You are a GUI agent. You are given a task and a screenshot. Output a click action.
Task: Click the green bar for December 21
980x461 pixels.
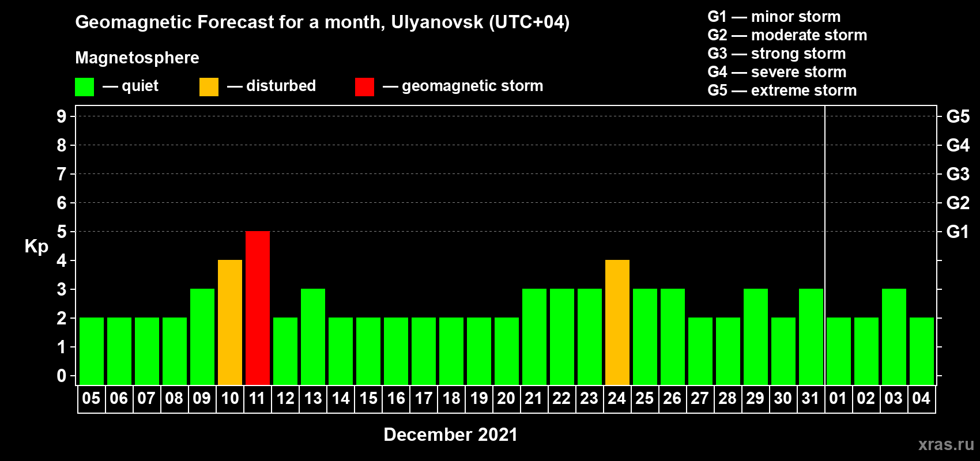[534, 337]
